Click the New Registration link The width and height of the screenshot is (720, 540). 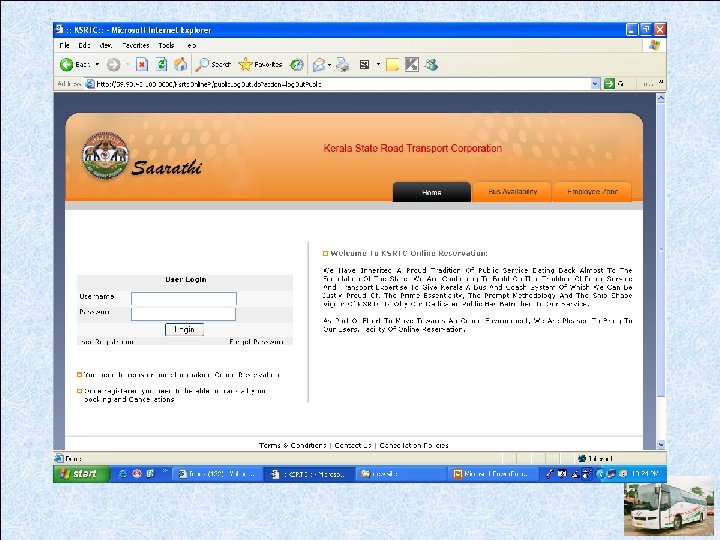point(107,342)
